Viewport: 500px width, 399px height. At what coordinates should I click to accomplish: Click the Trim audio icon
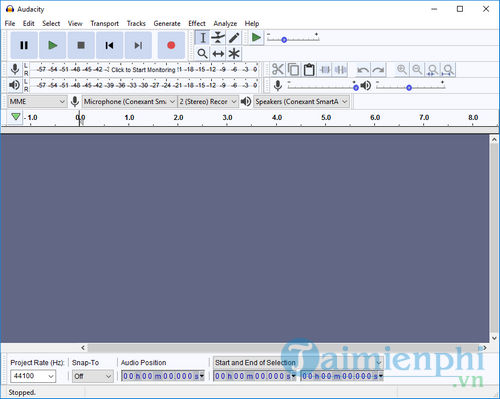pyautogui.click(x=325, y=69)
